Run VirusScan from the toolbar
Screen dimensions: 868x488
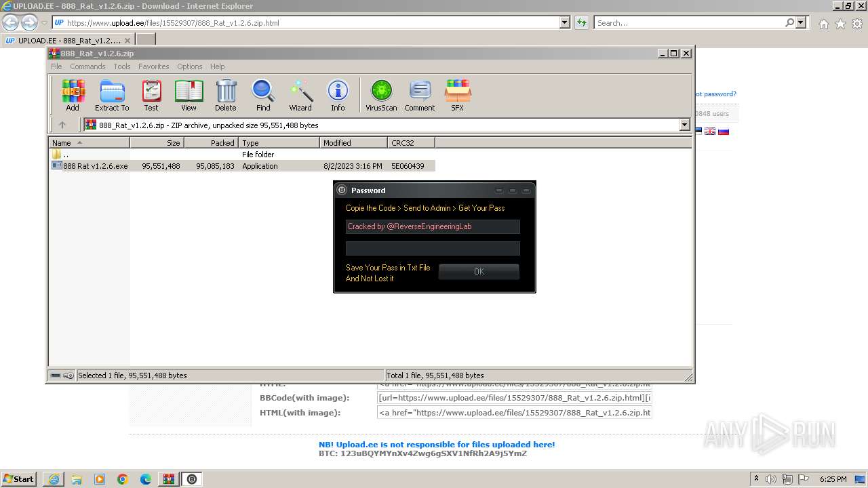pos(381,95)
